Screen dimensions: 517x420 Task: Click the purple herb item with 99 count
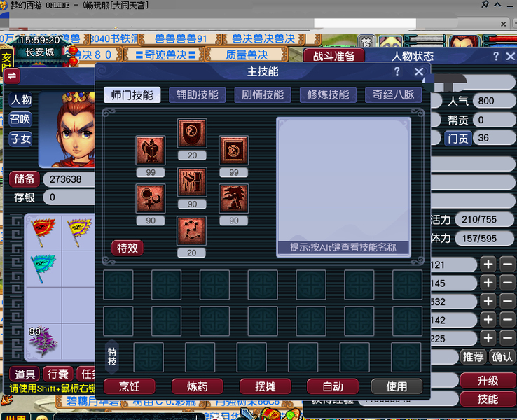[x=43, y=342]
